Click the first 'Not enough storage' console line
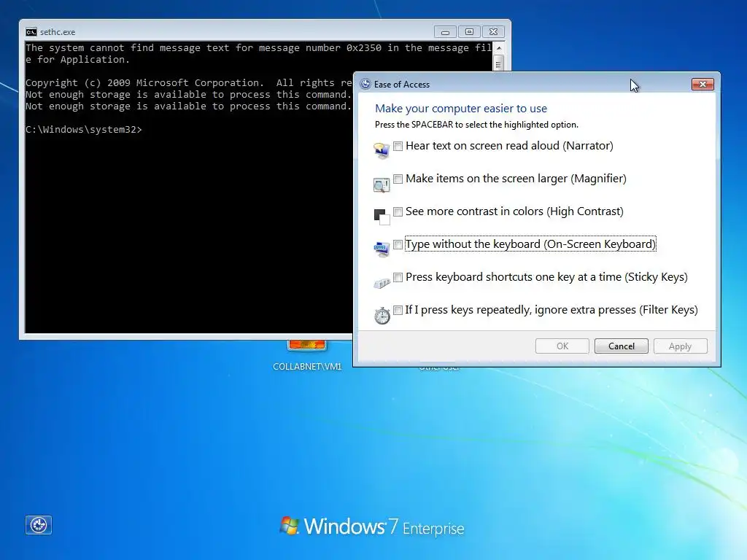 point(189,94)
